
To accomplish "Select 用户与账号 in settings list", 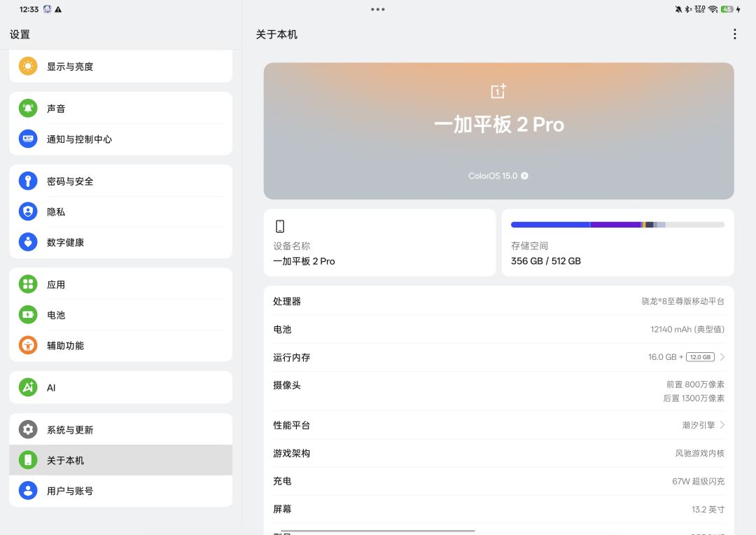I will tap(120, 491).
